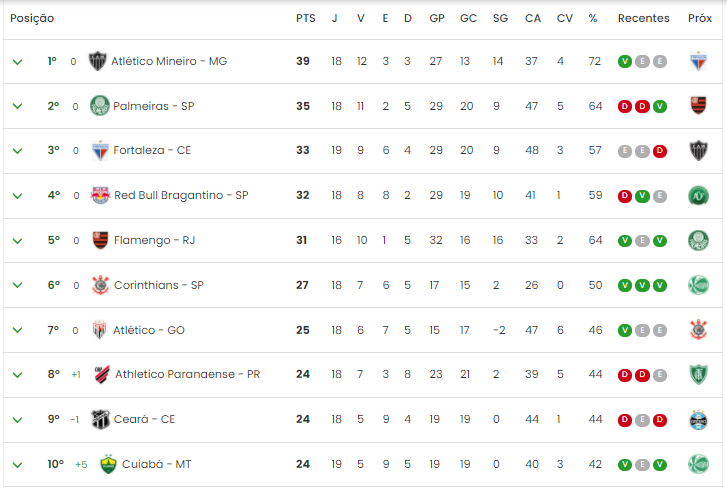This screenshot has height=488, width=727.
Task: Expand details for Fortaleza row
Action: pyautogui.click(x=18, y=151)
